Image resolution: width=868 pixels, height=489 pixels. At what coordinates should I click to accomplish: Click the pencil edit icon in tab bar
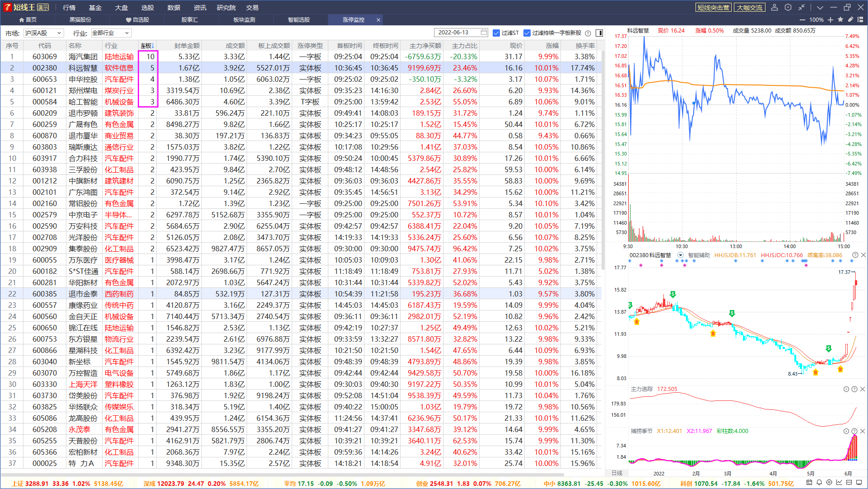point(850,19)
